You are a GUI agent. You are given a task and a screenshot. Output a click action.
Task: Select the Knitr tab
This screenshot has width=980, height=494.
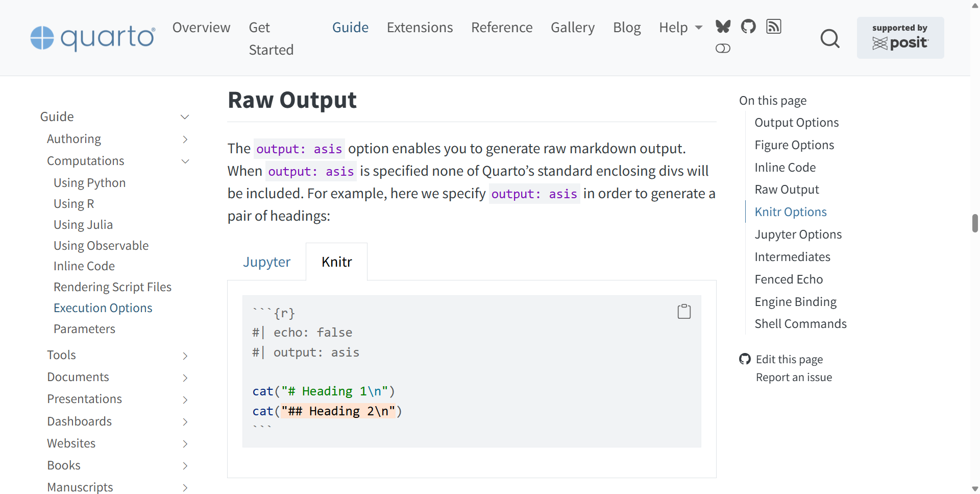(x=336, y=261)
